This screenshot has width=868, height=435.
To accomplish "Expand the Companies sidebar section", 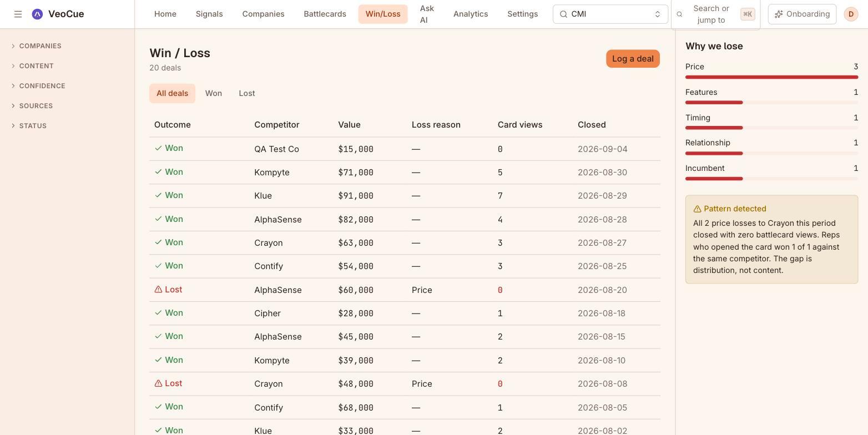I will pos(37,46).
